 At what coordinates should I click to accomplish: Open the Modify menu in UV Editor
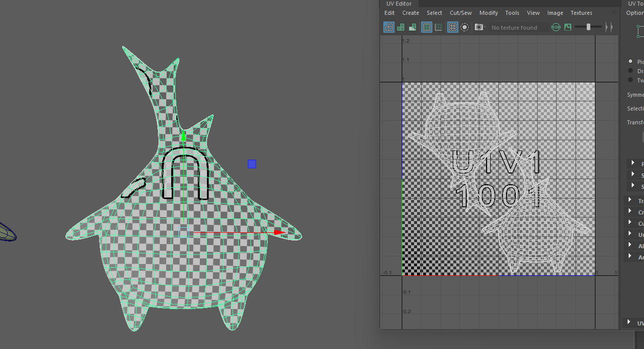click(488, 13)
